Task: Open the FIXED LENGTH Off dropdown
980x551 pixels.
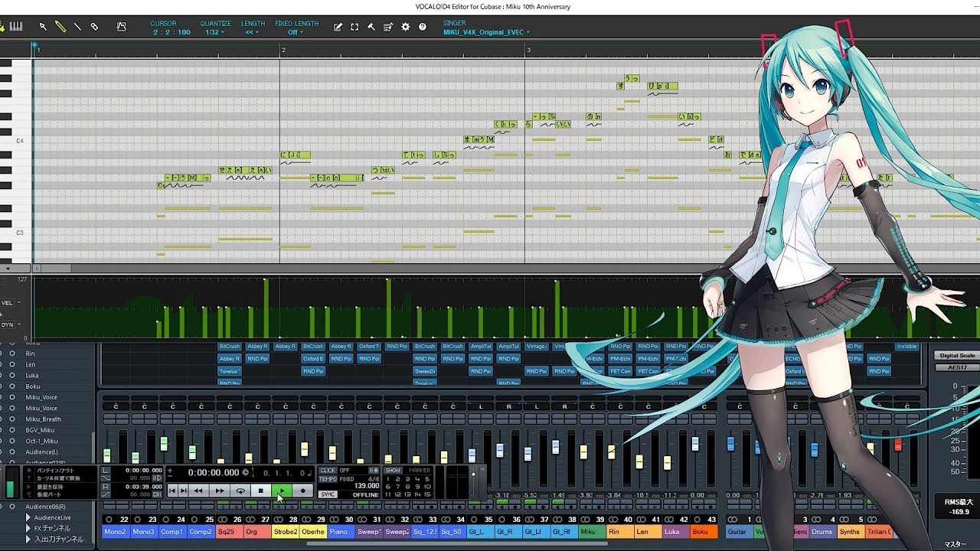Action: [296, 32]
